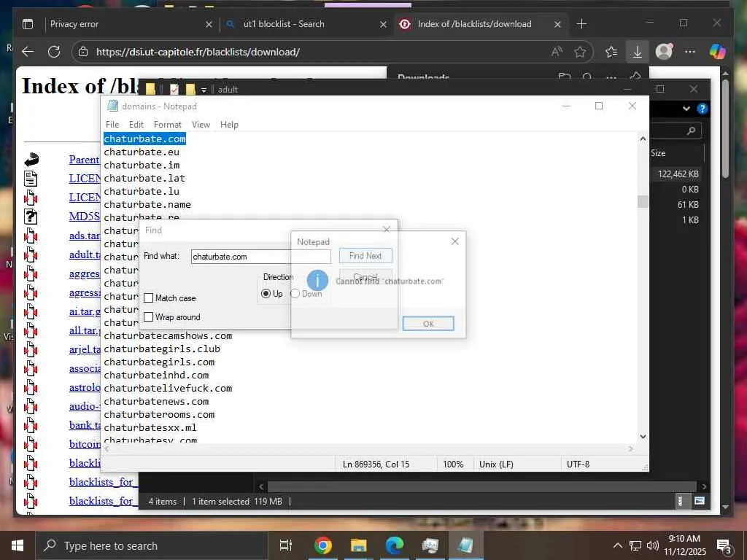Click chaturbatenews.com line in Notepad
The image size is (747, 560).
point(156,402)
